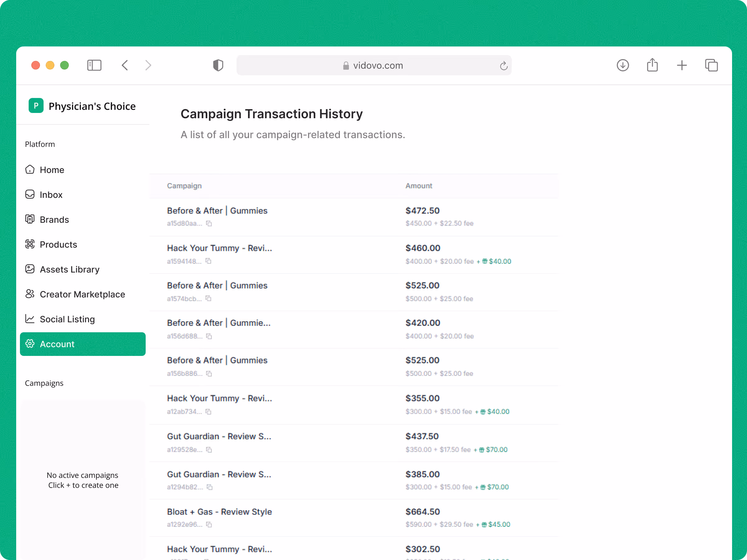Open Creator Marketplace in the sidebar
The height and width of the screenshot is (560, 747).
(x=83, y=294)
